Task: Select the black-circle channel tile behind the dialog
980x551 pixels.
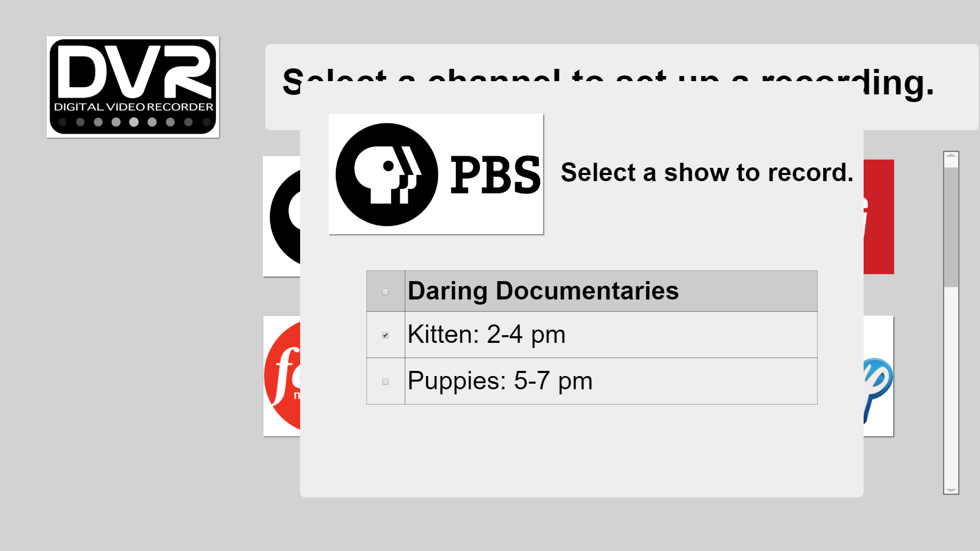Action: [281, 216]
